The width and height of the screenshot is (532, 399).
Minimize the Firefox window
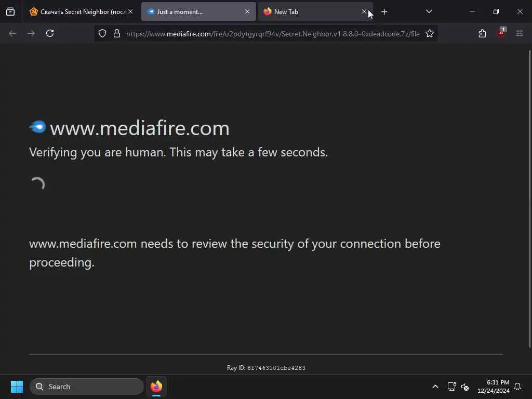point(472,11)
